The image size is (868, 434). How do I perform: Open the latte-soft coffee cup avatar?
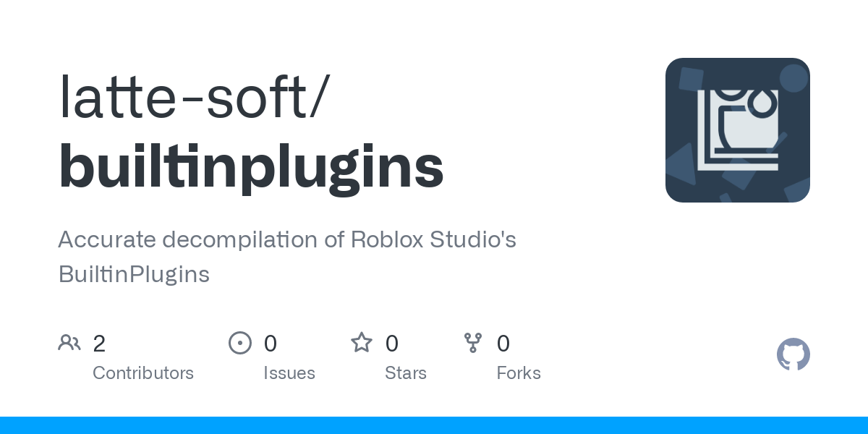coord(738,130)
